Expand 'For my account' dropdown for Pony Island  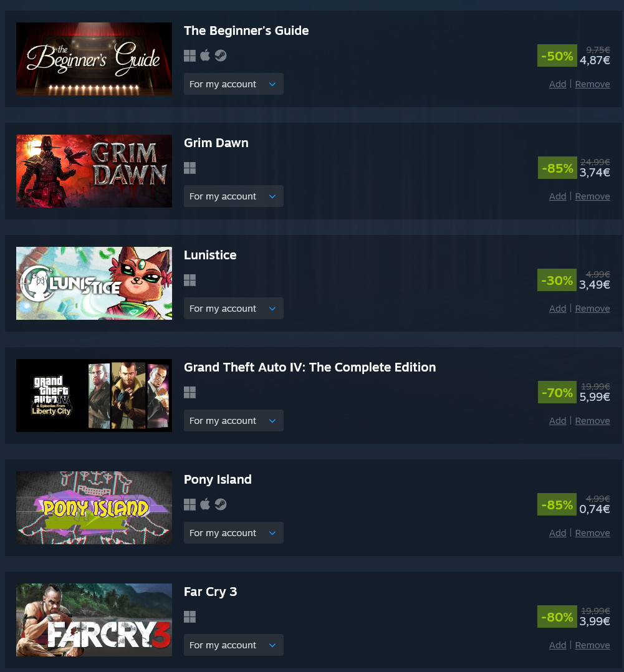(234, 533)
